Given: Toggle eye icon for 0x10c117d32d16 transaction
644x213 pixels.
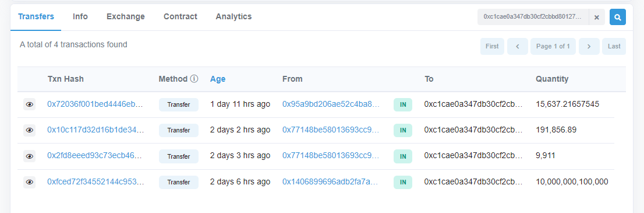Looking at the screenshot, I should [x=29, y=130].
